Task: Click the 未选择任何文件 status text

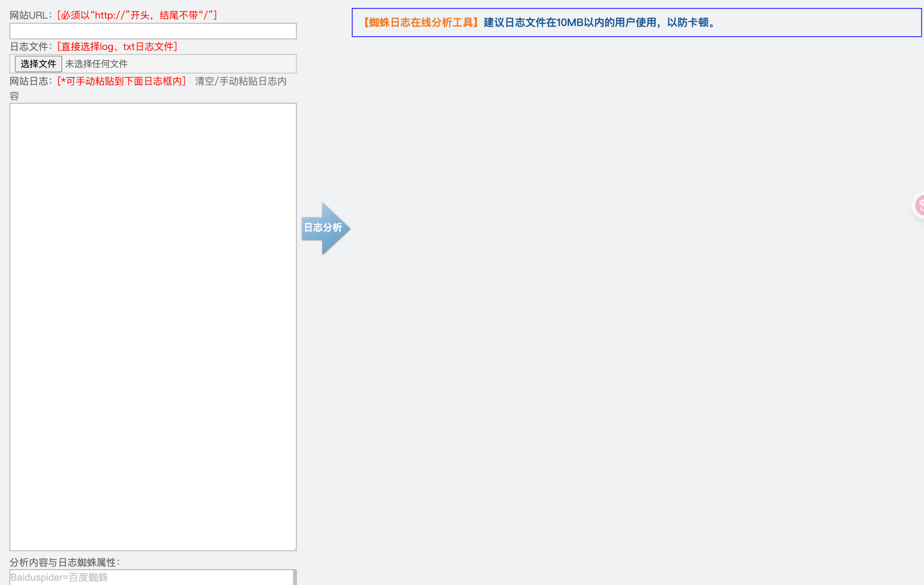Action: coord(96,64)
